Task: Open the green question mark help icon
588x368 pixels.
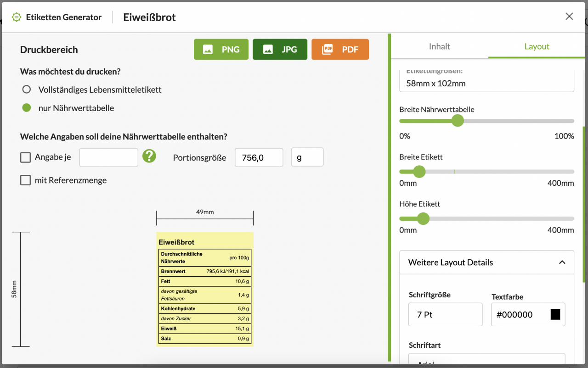Action: pos(149,156)
